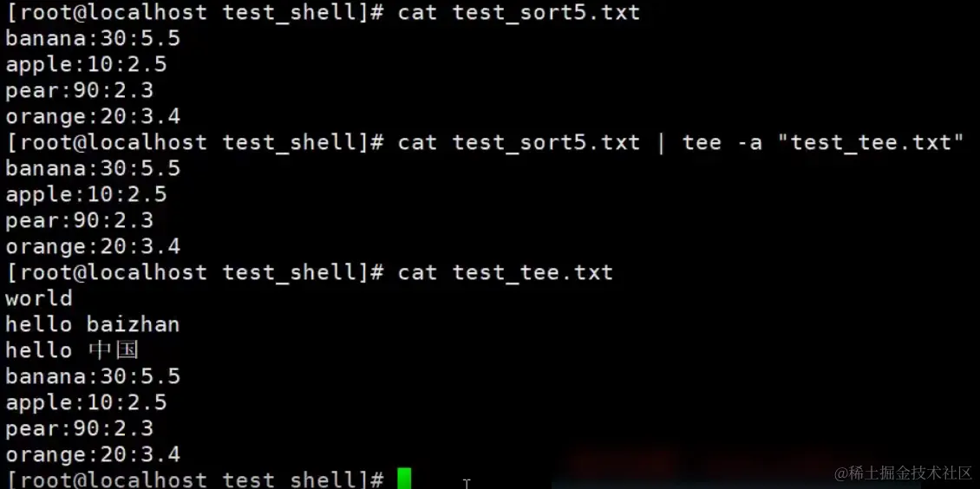
Task: Click the I-beam text cursor near bottom
Action: 467,484
